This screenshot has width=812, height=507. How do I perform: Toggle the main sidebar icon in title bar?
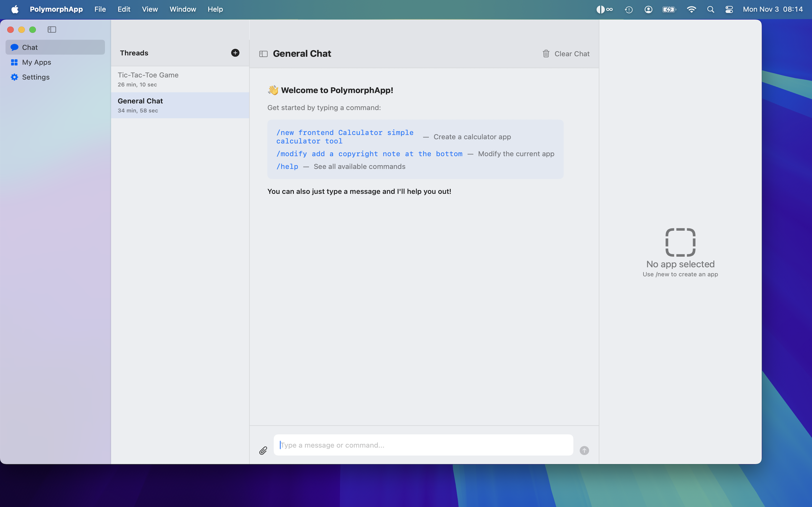(52, 30)
